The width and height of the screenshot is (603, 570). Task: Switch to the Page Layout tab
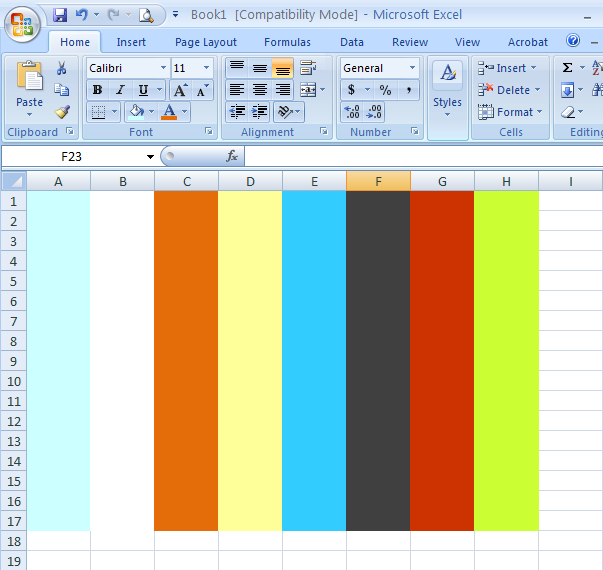click(206, 42)
